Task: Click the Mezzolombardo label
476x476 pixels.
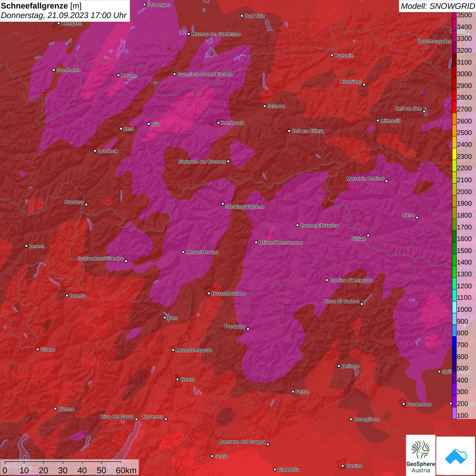Action: click(194, 350)
